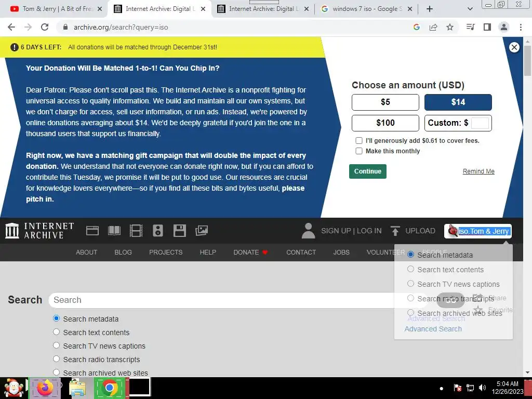Open the Images icon in navbar
This screenshot has height=399, width=532.
click(x=202, y=231)
